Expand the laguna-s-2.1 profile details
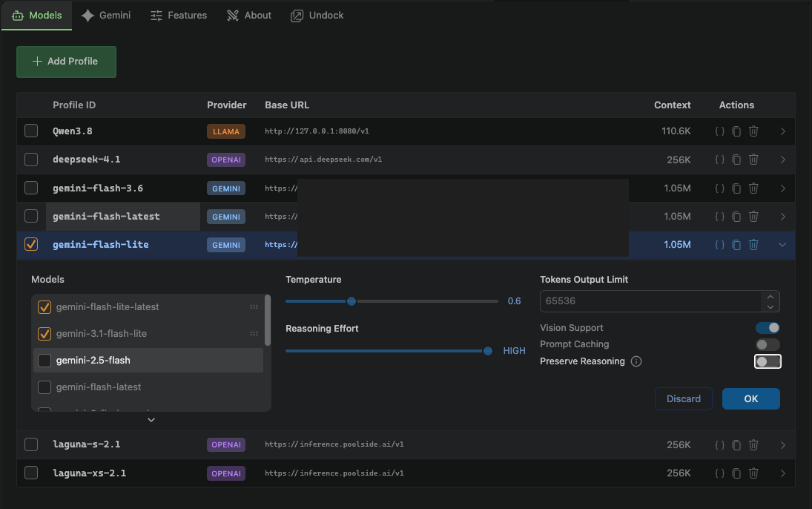 click(x=782, y=444)
